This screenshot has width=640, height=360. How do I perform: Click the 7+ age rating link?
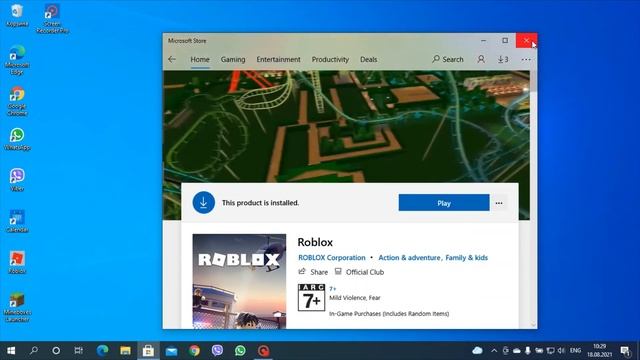point(333,289)
